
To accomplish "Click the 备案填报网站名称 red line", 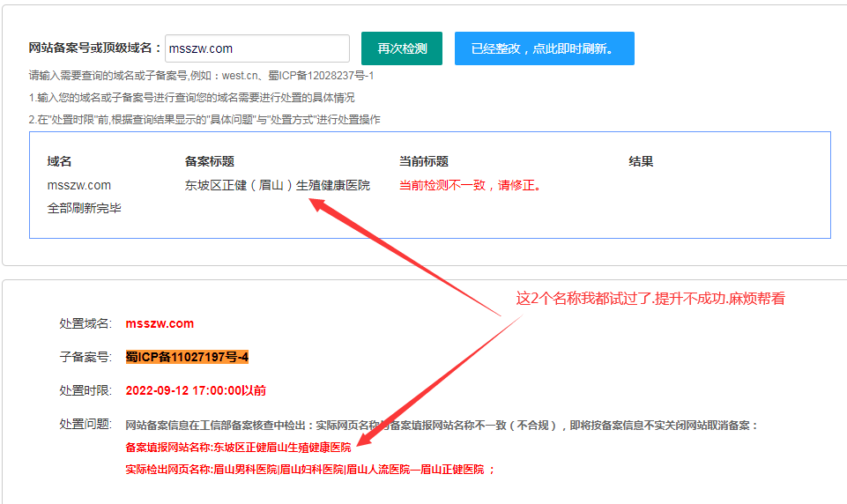I will pos(238,448).
